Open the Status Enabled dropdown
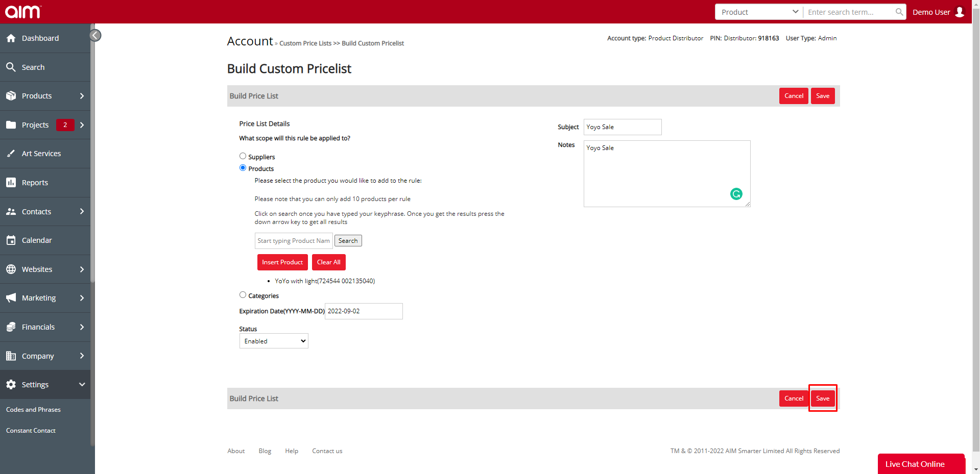 (x=274, y=341)
